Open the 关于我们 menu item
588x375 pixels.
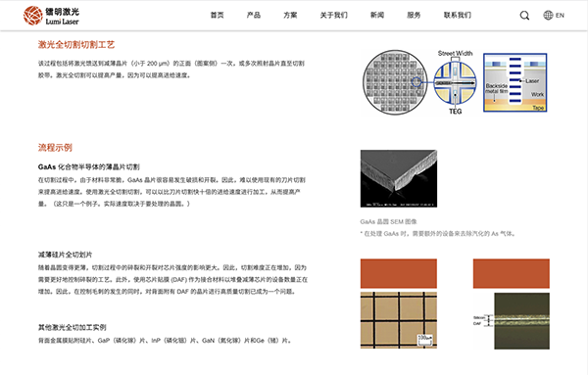coord(334,15)
